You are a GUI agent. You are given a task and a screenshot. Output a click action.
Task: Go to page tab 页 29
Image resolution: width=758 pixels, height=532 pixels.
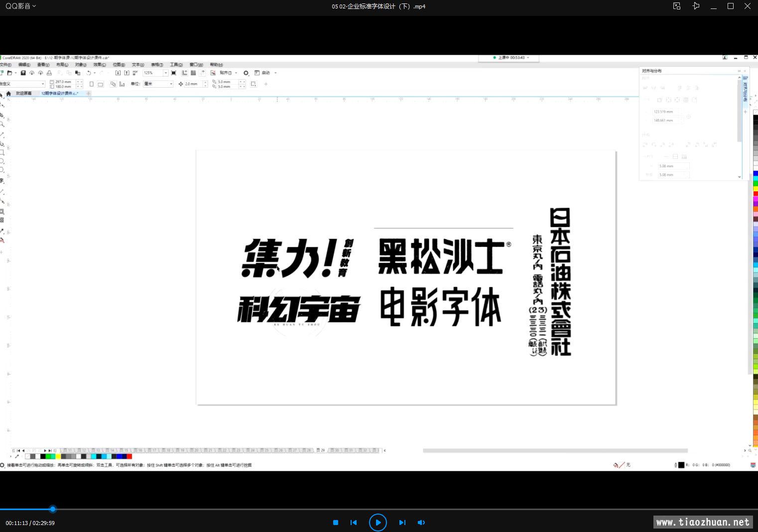click(321, 450)
